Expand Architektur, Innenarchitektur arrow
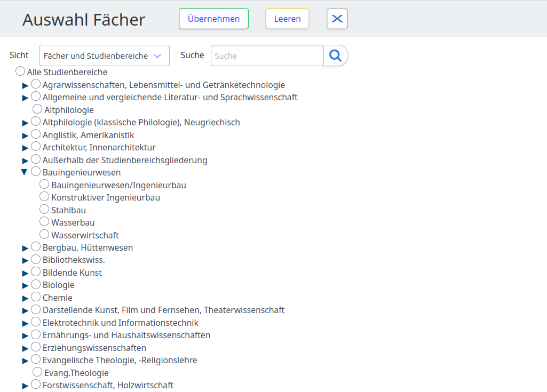547x392 pixels. click(25, 148)
